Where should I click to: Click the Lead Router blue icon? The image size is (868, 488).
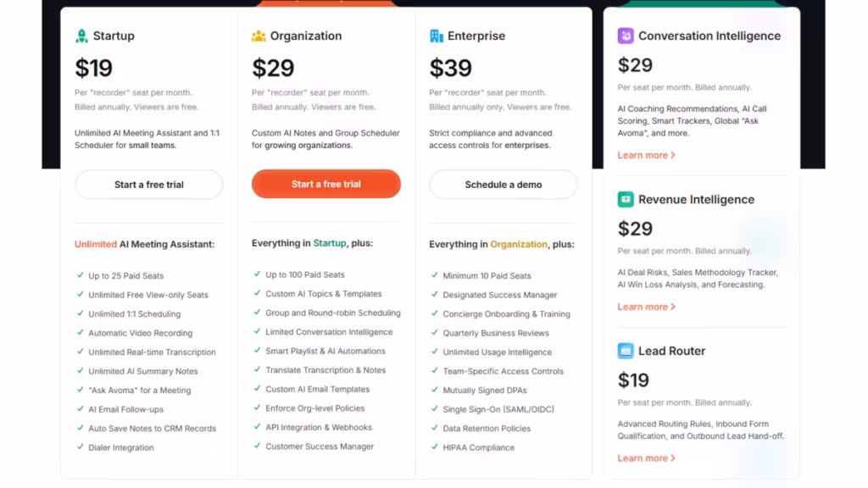pyautogui.click(x=626, y=351)
